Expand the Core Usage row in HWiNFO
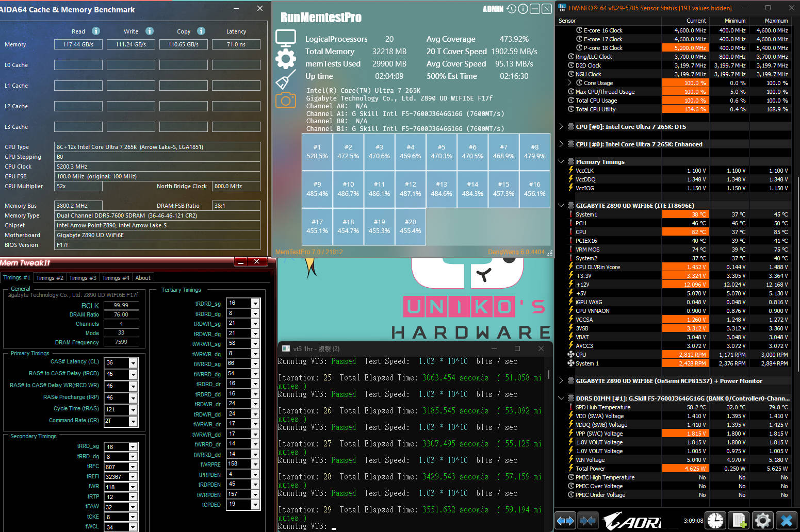Image resolution: width=800 pixels, height=532 pixels. point(569,82)
